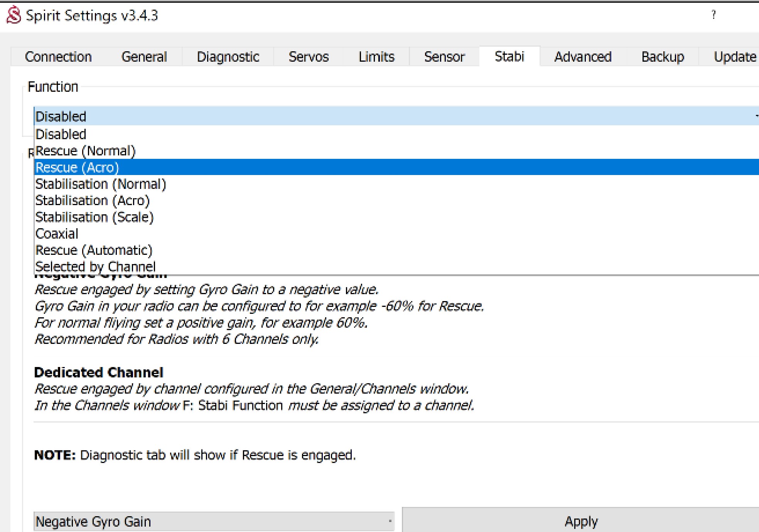Choose Rescue (Normal) from the list
The width and height of the screenshot is (759, 532).
point(85,151)
